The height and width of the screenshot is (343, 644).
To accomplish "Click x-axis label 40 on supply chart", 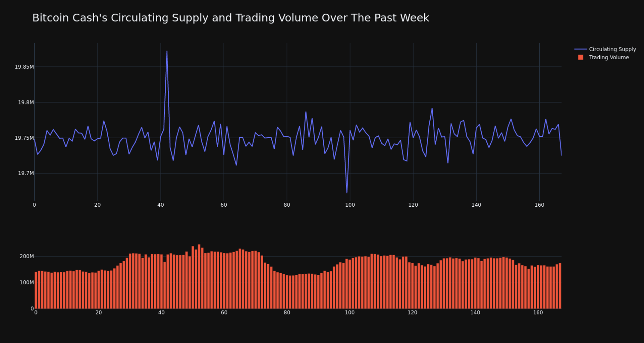I will tap(161, 205).
